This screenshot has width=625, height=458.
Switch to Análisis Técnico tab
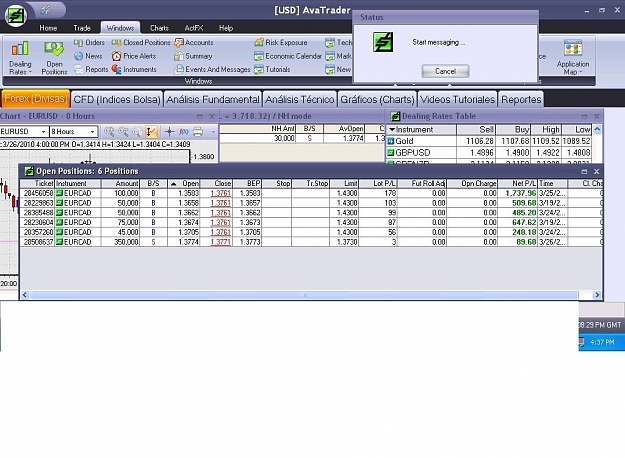(x=300, y=100)
